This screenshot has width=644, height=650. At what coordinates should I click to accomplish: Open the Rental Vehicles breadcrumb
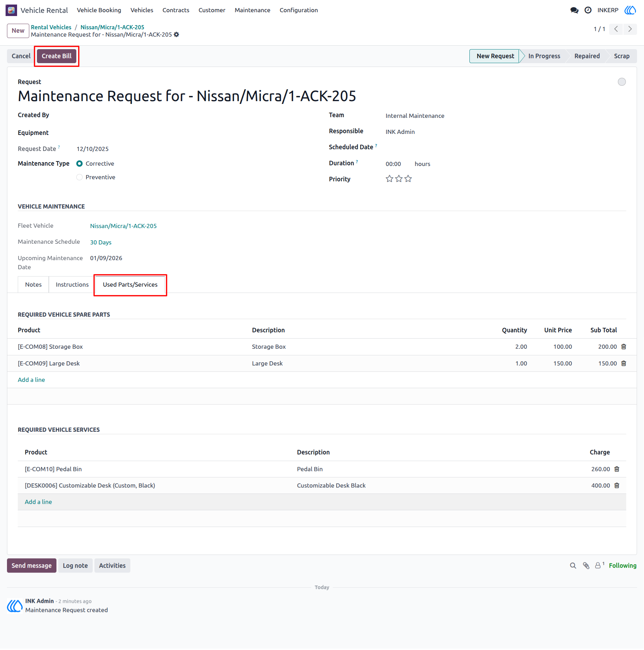click(51, 27)
